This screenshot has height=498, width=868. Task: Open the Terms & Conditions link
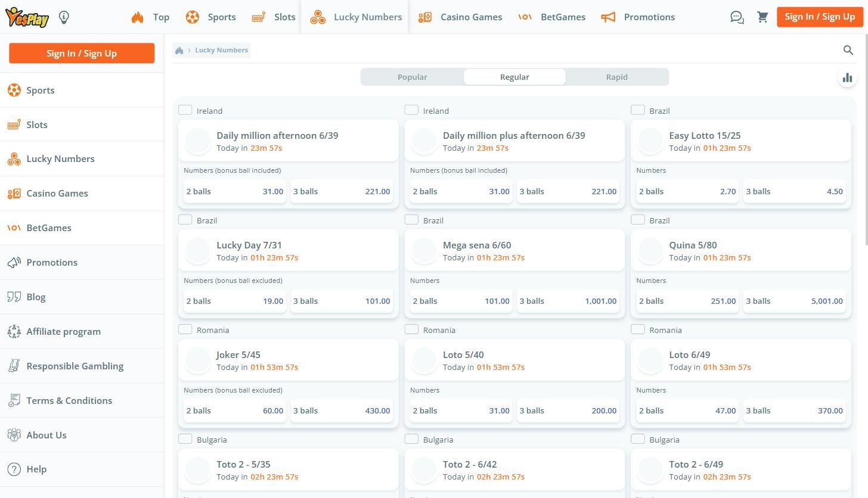click(x=69, y=400)
